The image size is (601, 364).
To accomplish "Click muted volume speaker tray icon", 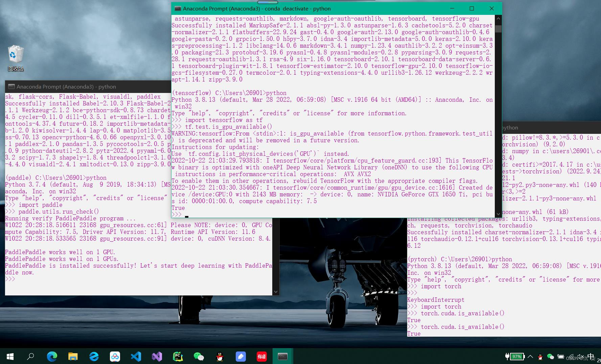I will pyautogui.click(x=580, y=357).
